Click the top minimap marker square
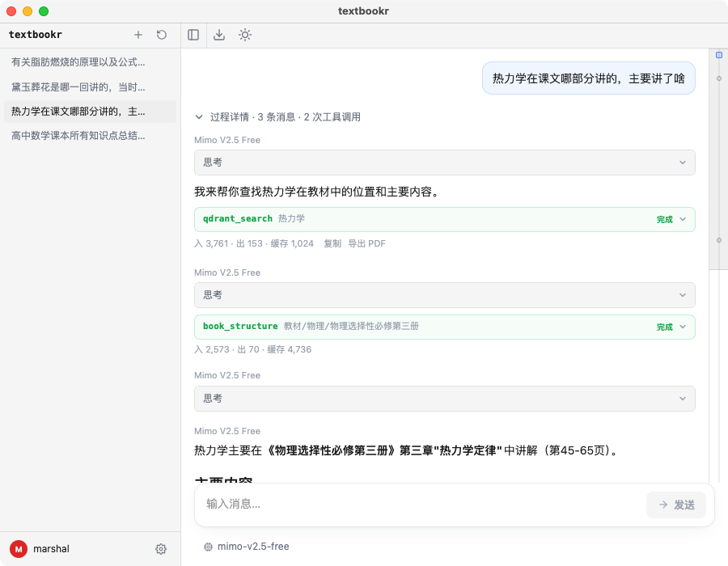728x566 pixels. [x=719, y=55]
